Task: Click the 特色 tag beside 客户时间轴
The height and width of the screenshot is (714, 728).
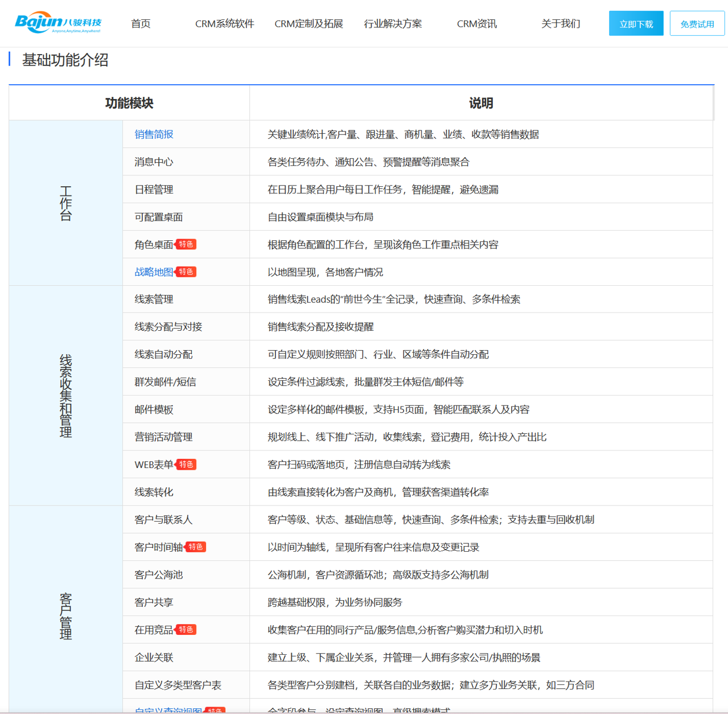Action: [195, 547]
